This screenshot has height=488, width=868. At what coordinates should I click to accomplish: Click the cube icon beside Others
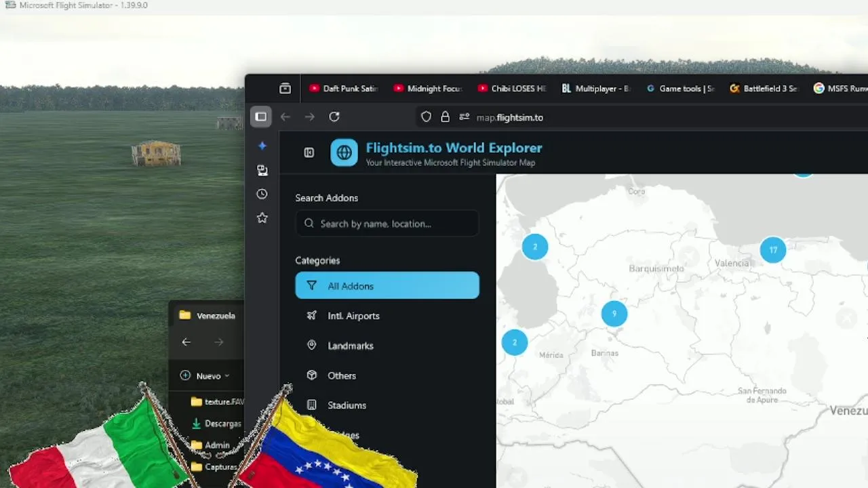pyautogui.click(x=311, y=375)
